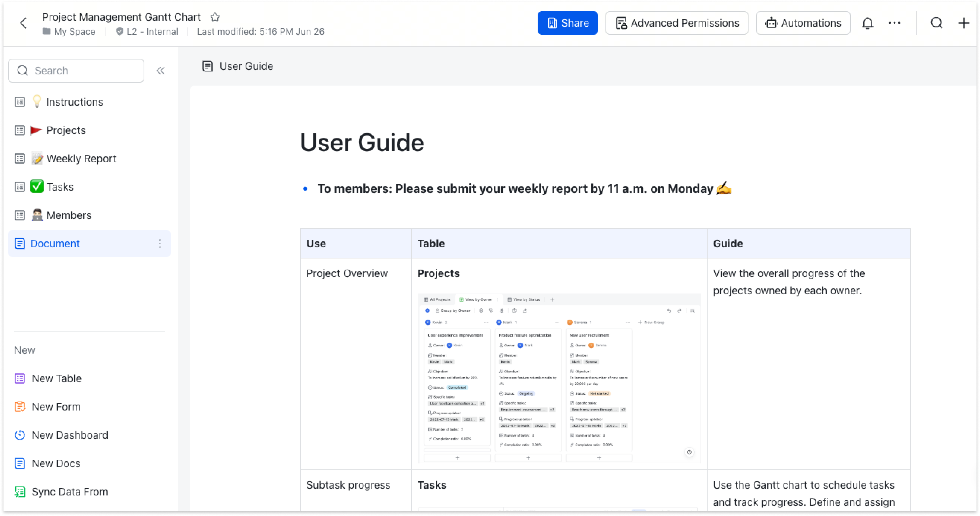Viewport: 980px width, 516px height.
Task: Star the Project Management Gantt Chart document
Action: [215, 17]
